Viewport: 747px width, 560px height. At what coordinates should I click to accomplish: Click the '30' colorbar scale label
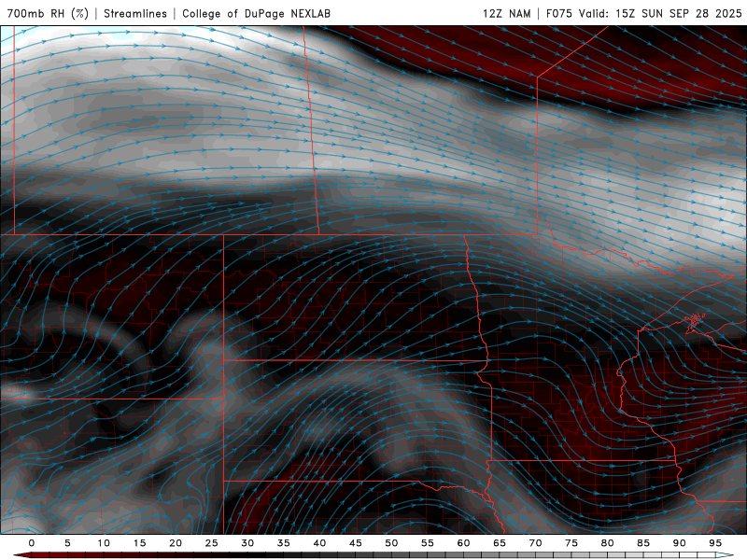click(x=247, y=543)
